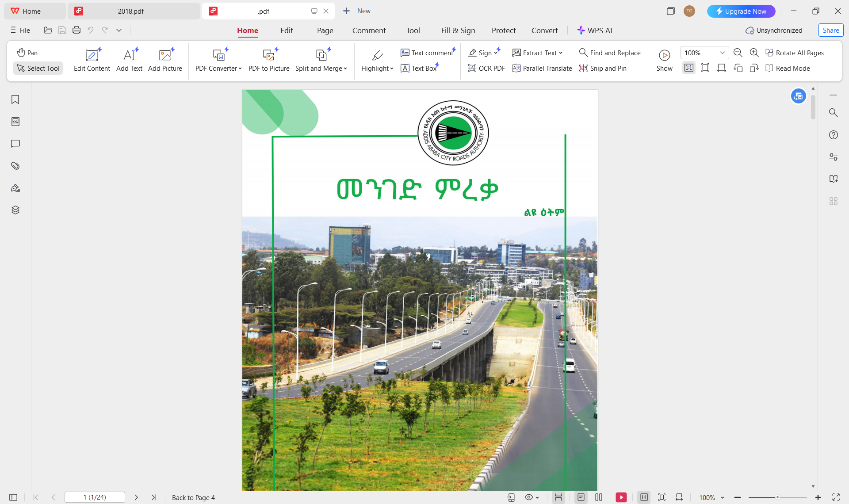
Task: Toggle two-page view in status bar
Action: click(599, 497)
